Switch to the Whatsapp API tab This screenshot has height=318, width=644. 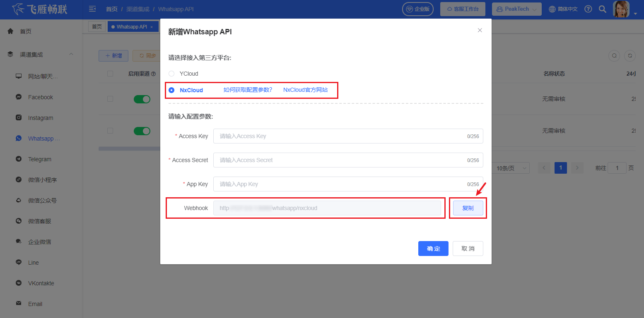click(133, 26)
